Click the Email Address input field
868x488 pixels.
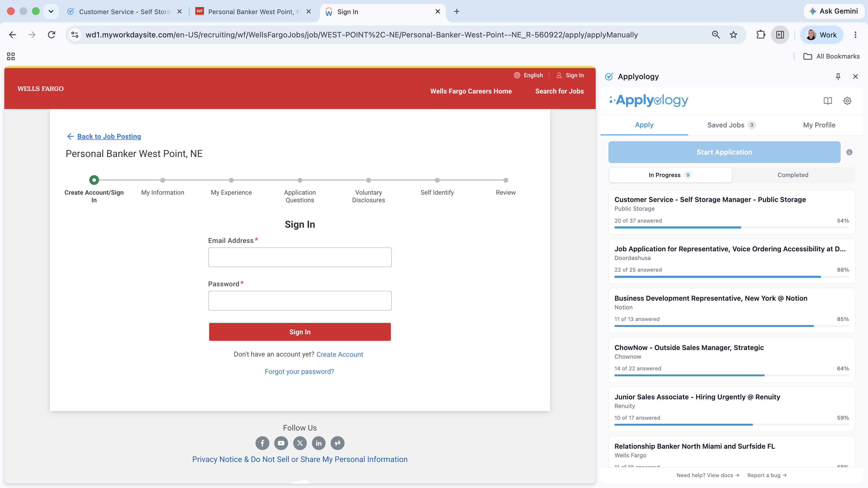pos(299,257)
